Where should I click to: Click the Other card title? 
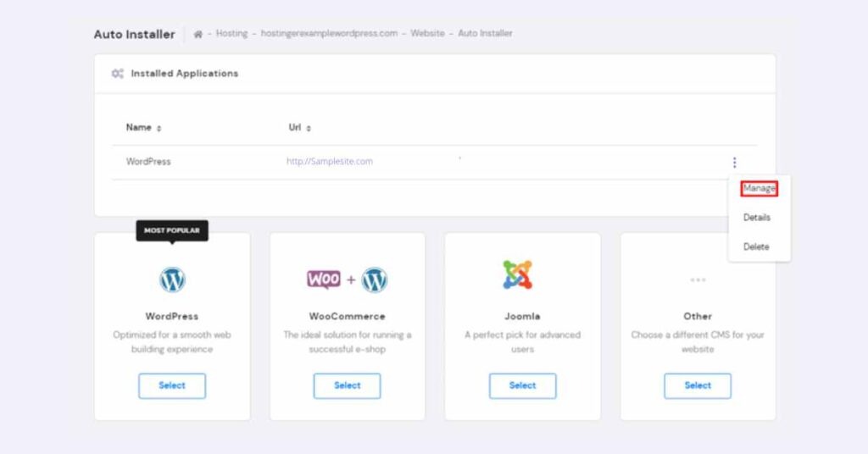point(698,316)
